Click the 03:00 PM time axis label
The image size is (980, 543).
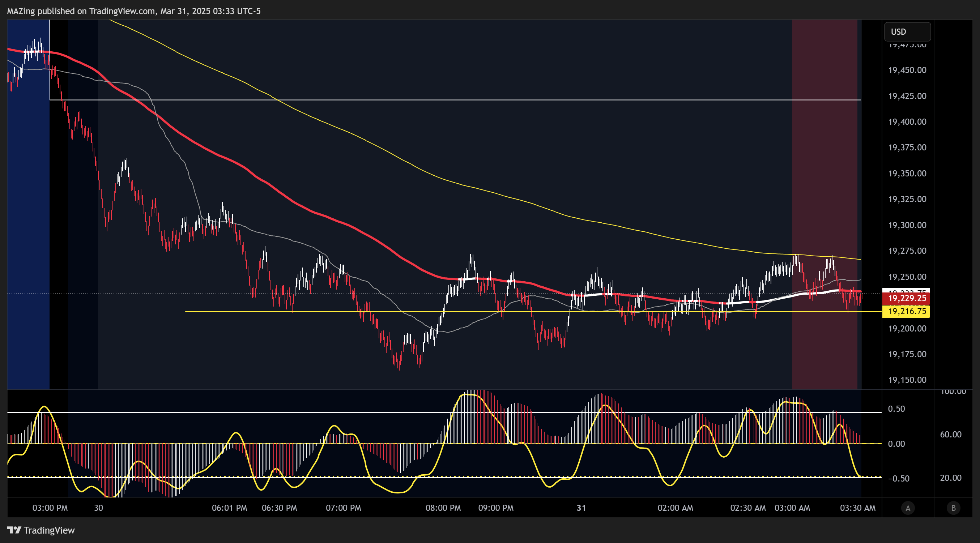(50, 508)
